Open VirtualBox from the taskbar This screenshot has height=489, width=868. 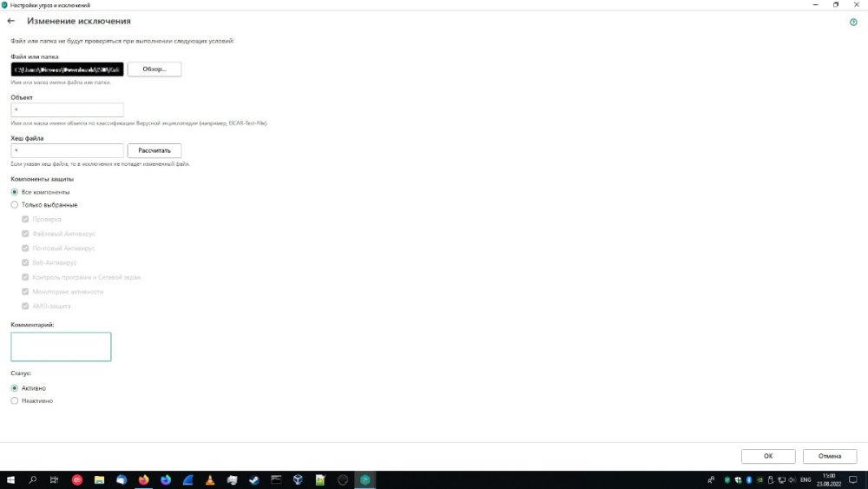[x=299, y=480]
